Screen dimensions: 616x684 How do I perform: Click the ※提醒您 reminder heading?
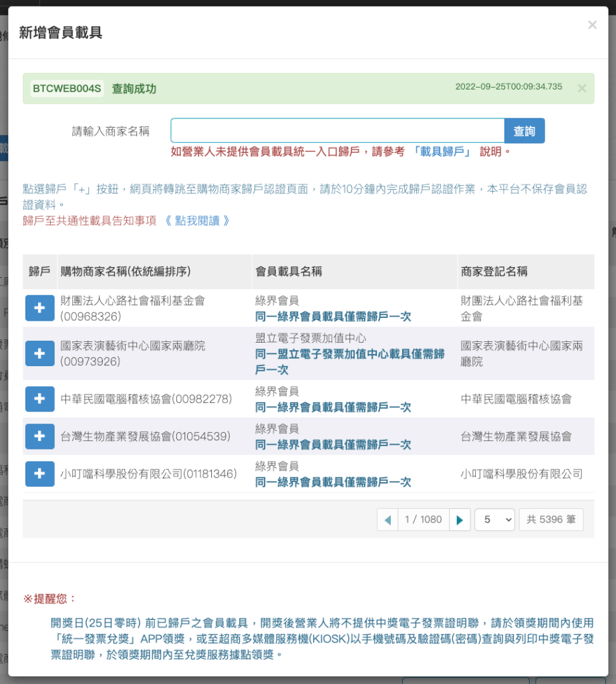tap(49, 598)
